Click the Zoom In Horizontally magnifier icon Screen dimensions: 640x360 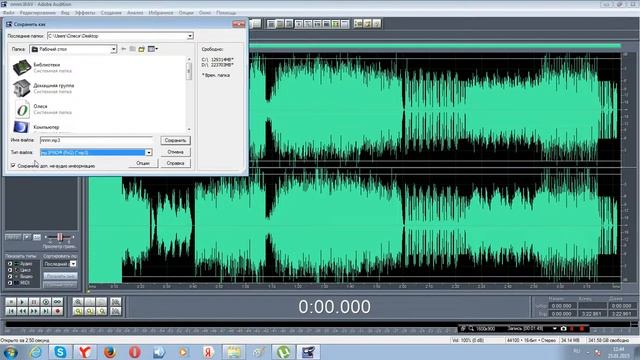pos(78,302)
